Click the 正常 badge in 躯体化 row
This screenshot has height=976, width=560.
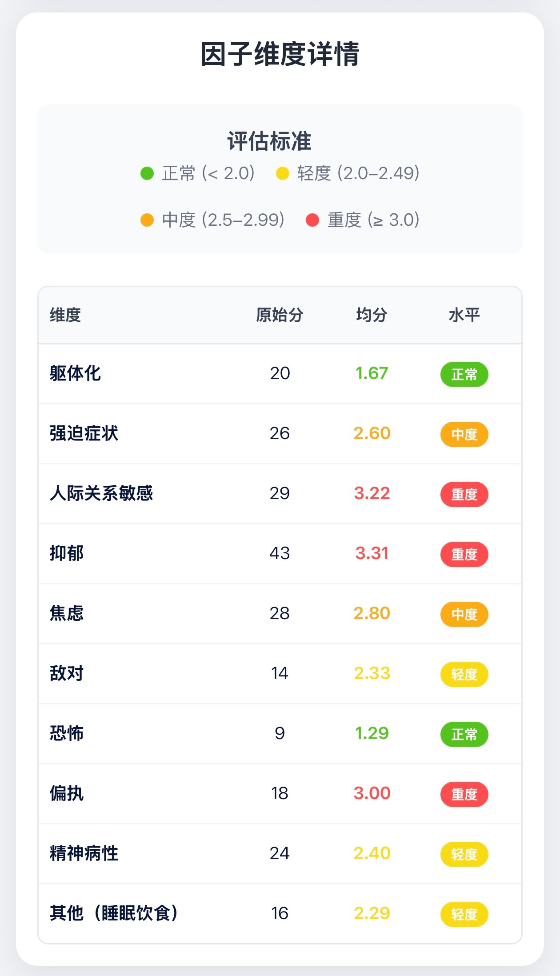pyautogui.click(x=464, y=374)
